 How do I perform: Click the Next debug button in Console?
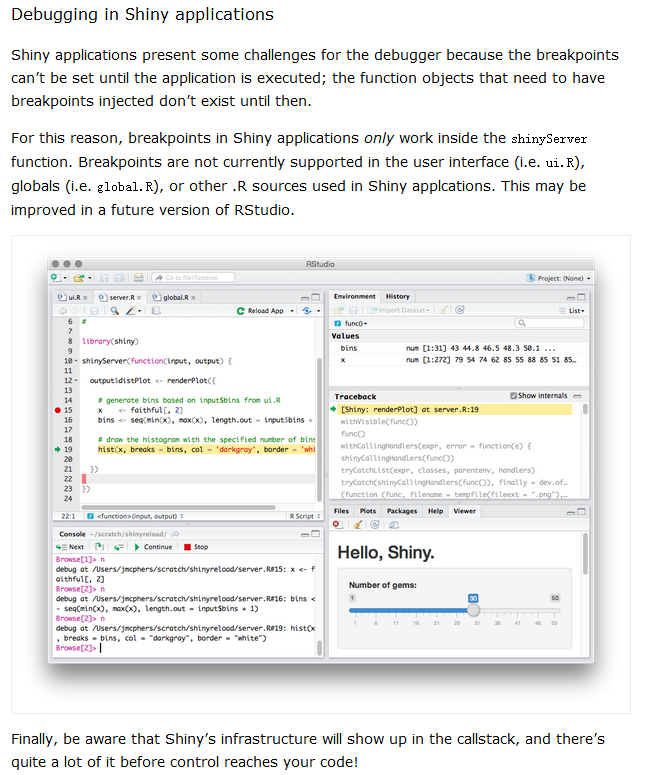coord(70,547)
